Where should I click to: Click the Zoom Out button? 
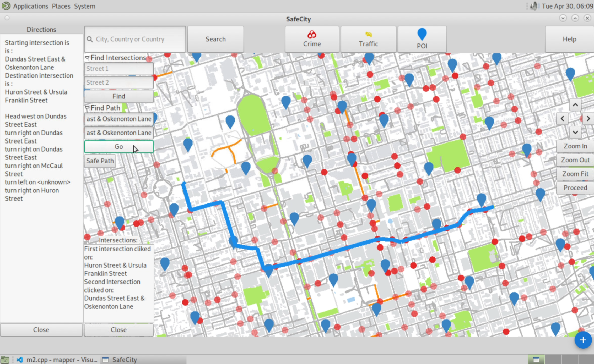[x=575, y=160]
